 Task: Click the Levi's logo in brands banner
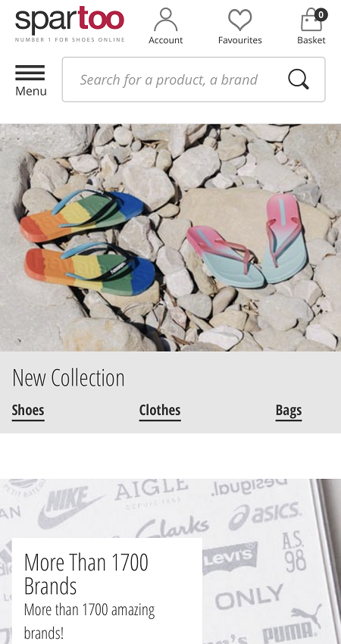click(230, 558)
